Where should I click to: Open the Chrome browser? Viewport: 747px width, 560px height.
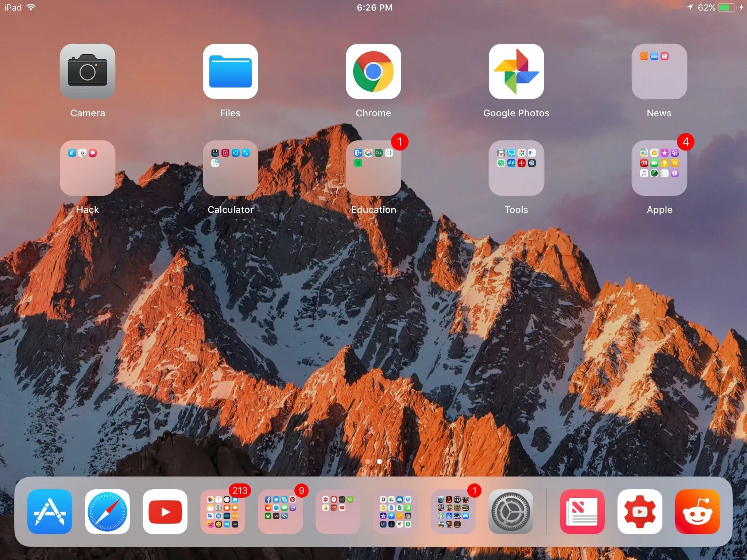coord(373,72)
